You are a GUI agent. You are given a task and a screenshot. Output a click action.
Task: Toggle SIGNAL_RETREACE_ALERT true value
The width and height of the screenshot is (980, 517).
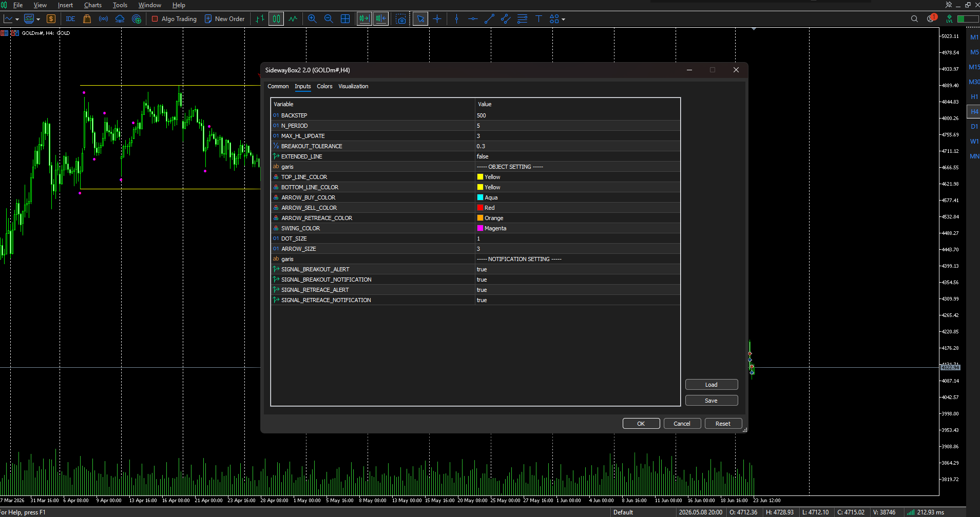[578, 290]
